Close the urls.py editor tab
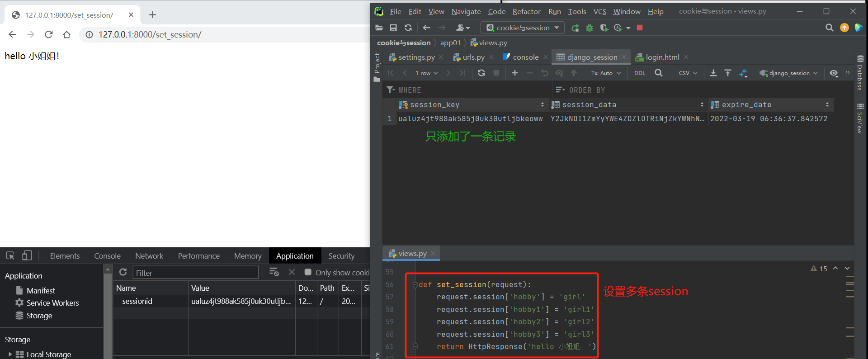 (491, 57)
